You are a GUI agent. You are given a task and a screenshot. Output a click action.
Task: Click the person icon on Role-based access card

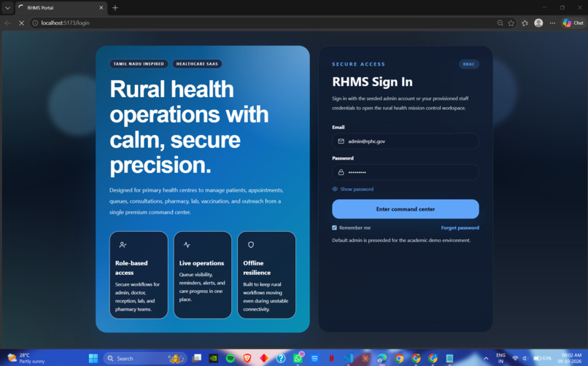point(123,245)
